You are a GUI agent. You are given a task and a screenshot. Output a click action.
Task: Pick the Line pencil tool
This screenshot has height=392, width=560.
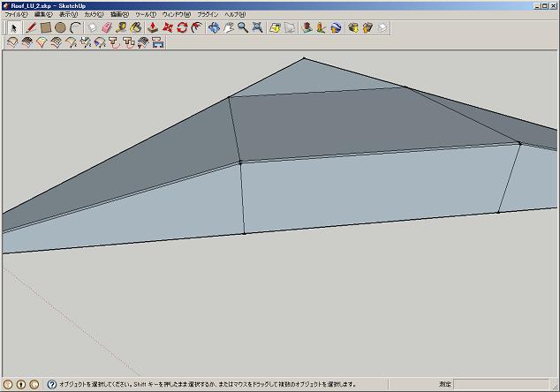pyautogui.click(x=30, y=27)
